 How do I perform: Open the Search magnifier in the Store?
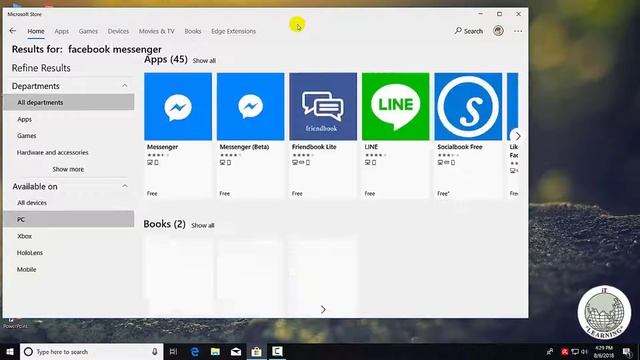[x=469, y=31]
